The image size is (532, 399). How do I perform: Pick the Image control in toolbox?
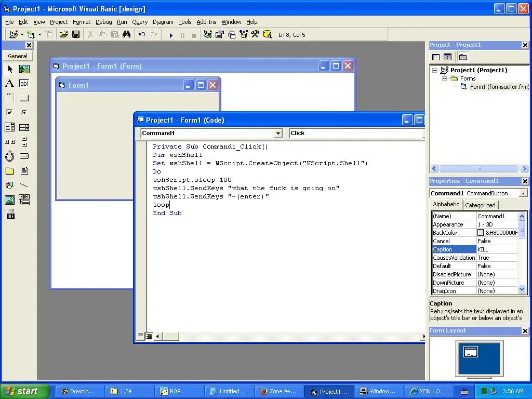[x=10, y=200]
